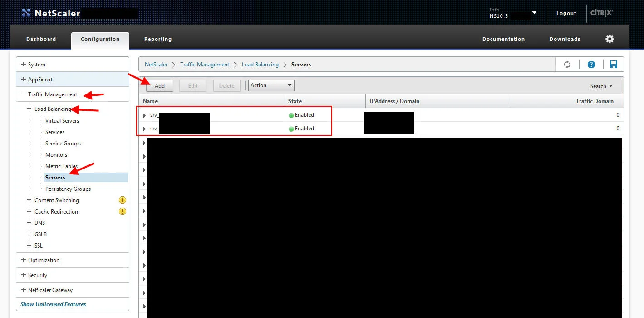This screenshot has width=644, height=318.
Task: Expand the GSLB node
Action: pos(29,234)
